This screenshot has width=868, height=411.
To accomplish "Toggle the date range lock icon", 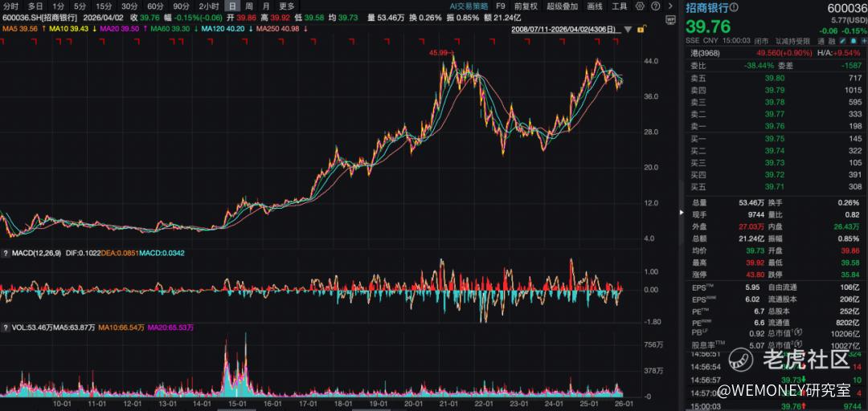I will tap(641, 28).
